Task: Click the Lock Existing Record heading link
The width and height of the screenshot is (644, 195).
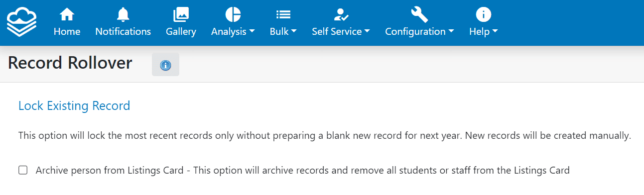Action: 74,106
